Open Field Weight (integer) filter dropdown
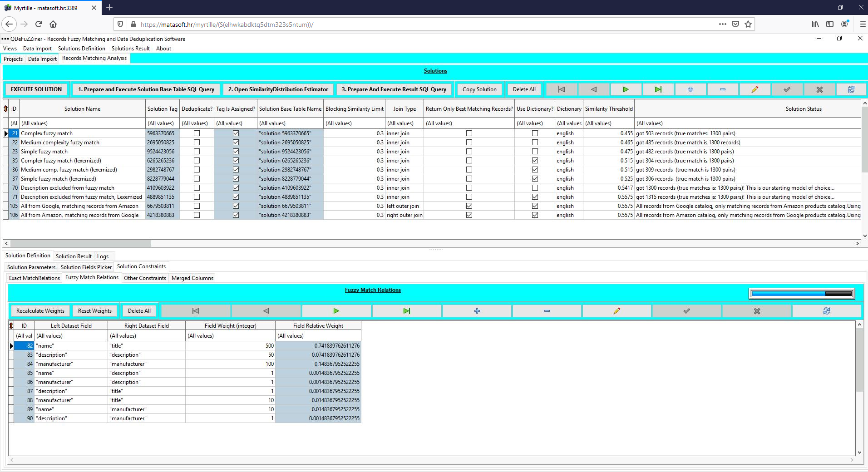This screenshot has height=472, width=868. [x=230, y=336]
